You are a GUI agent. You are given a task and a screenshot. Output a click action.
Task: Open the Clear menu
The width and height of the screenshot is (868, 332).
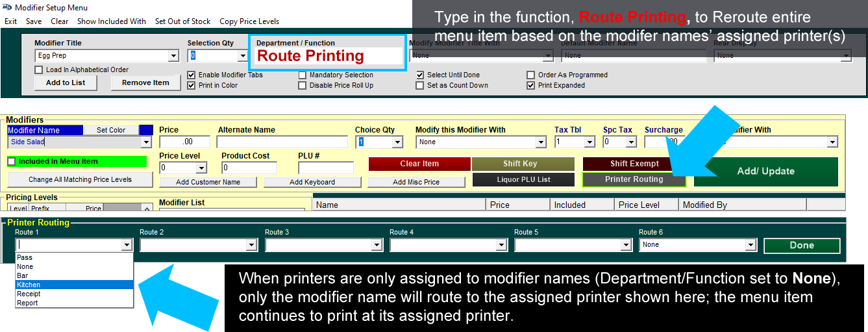tap(60, 21)
